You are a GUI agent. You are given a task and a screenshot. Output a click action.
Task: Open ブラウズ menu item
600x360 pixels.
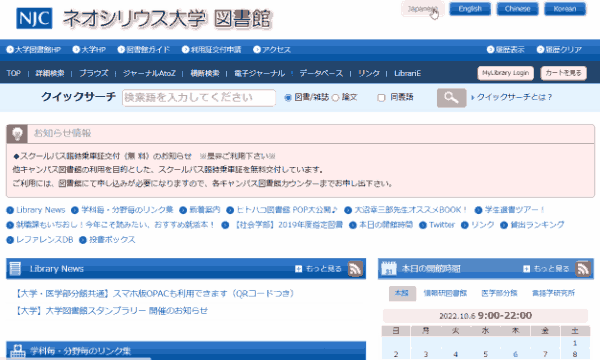[94, 73]
